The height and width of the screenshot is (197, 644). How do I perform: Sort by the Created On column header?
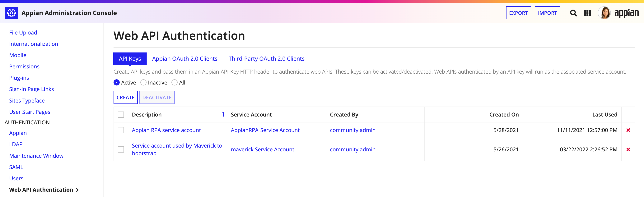point(504,114)
